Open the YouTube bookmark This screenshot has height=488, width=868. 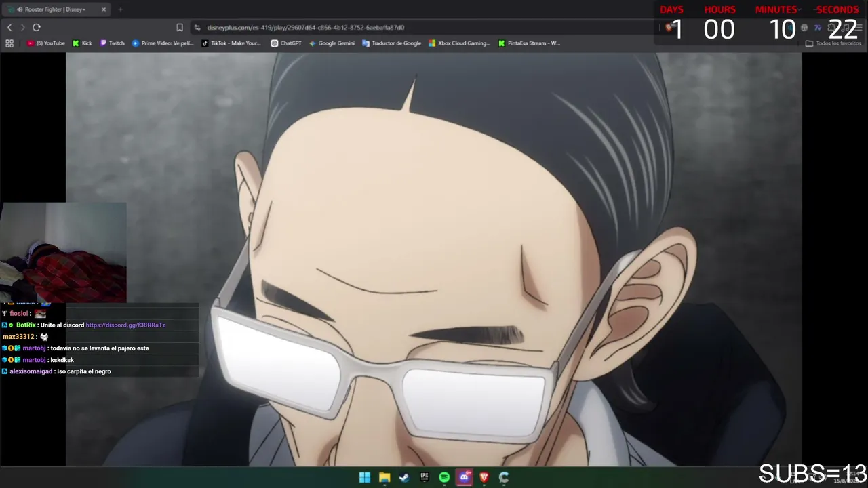[46, 43]
